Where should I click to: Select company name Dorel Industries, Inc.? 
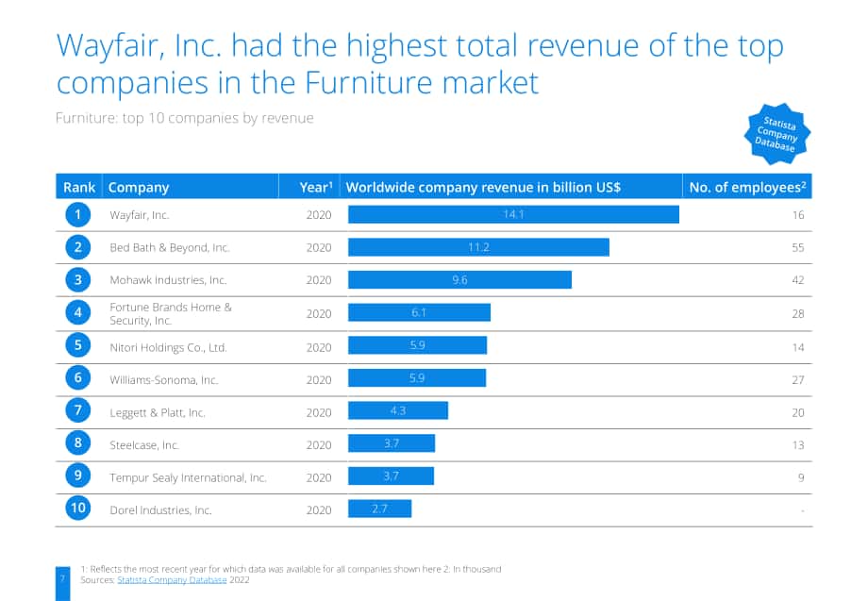coord(161,510)
